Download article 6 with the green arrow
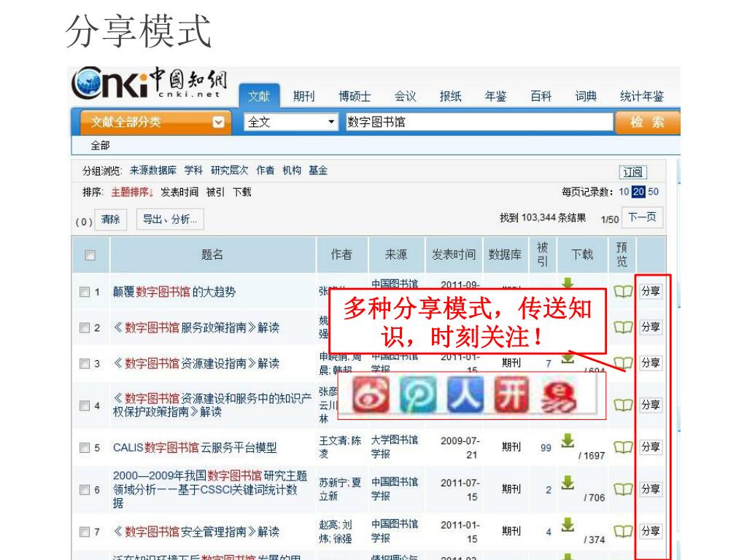 tap(568, 483)
